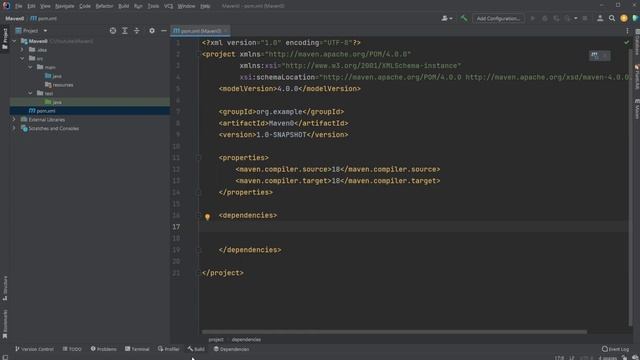Click Expand All icon in Project panel
The height and width of the screenshot is (360, 640).
point(125,31)
